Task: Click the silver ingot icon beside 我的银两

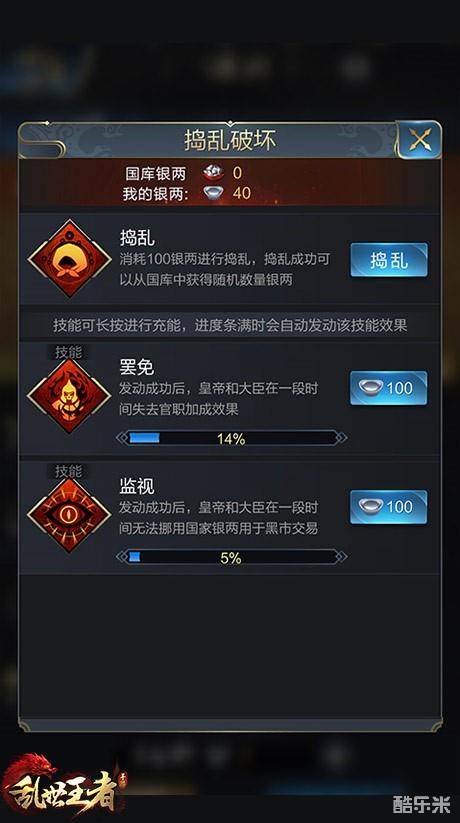Action: (213, 192)
